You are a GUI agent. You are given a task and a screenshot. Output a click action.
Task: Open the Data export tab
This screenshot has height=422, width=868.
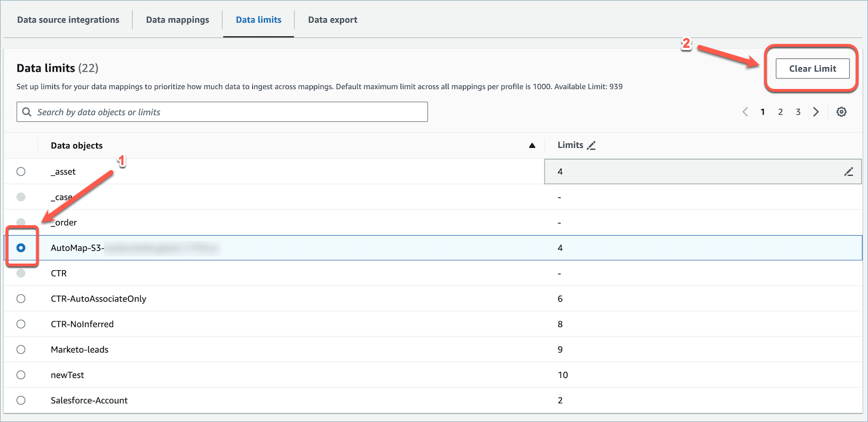click(332, 20)
